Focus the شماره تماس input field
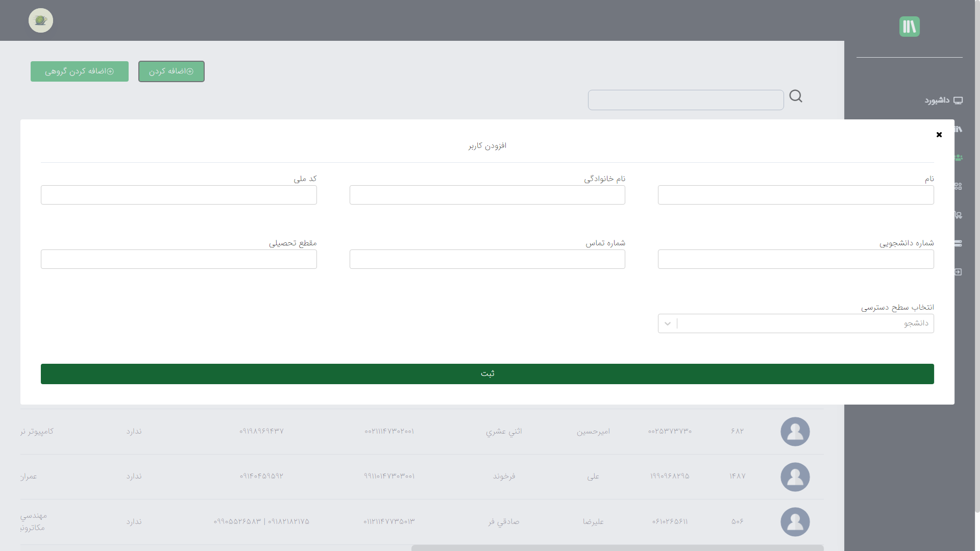 point(487,259)
